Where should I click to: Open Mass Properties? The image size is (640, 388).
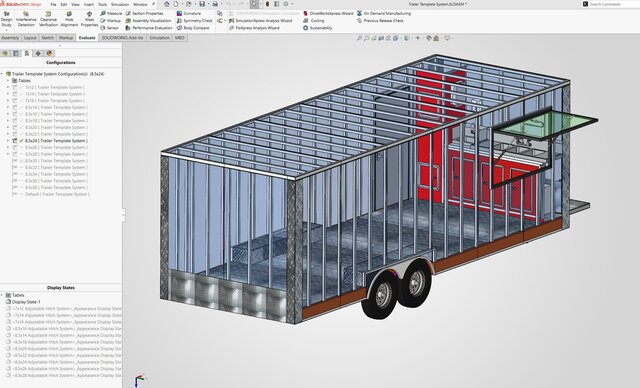(89, 19)
